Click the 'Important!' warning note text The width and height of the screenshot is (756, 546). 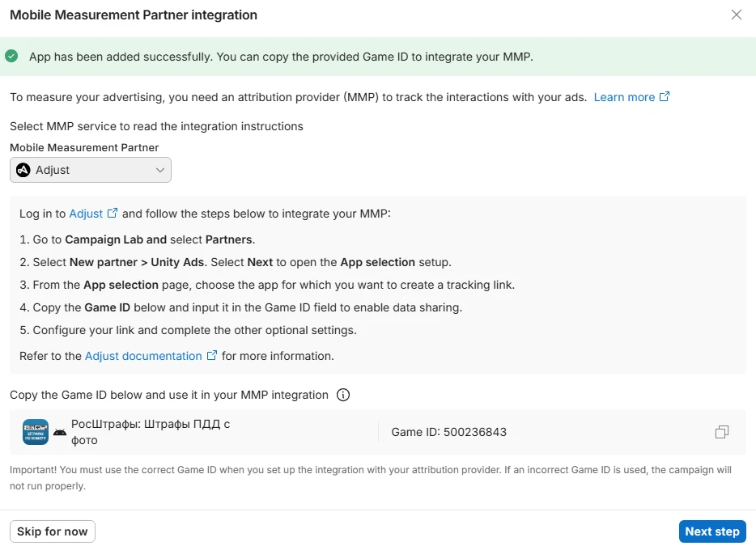370,477
